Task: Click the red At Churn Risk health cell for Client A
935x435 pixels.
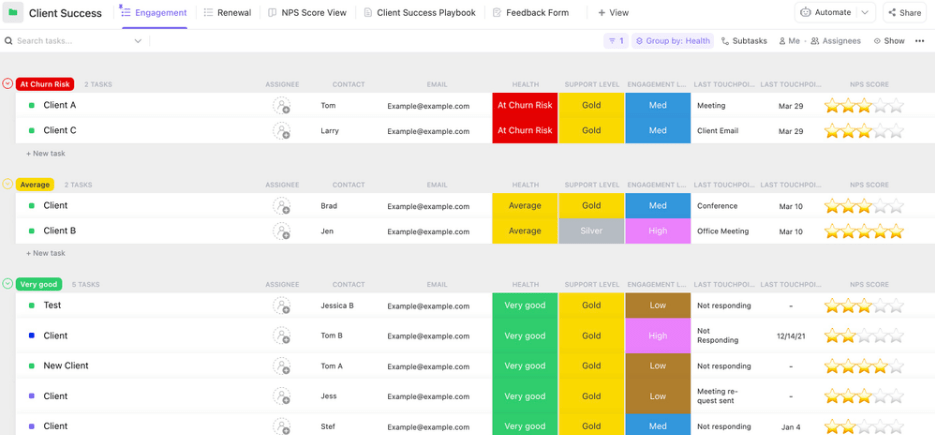Action: pos(525,105)
